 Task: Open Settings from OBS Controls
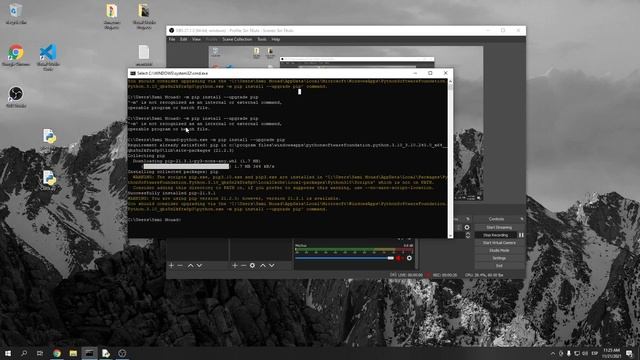point(499,258)
